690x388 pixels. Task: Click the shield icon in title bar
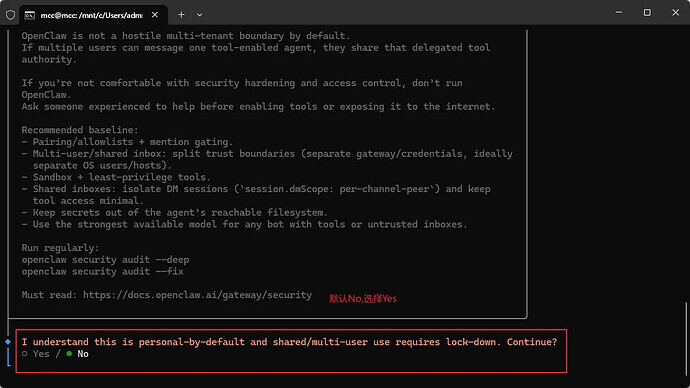pos(11,15)
